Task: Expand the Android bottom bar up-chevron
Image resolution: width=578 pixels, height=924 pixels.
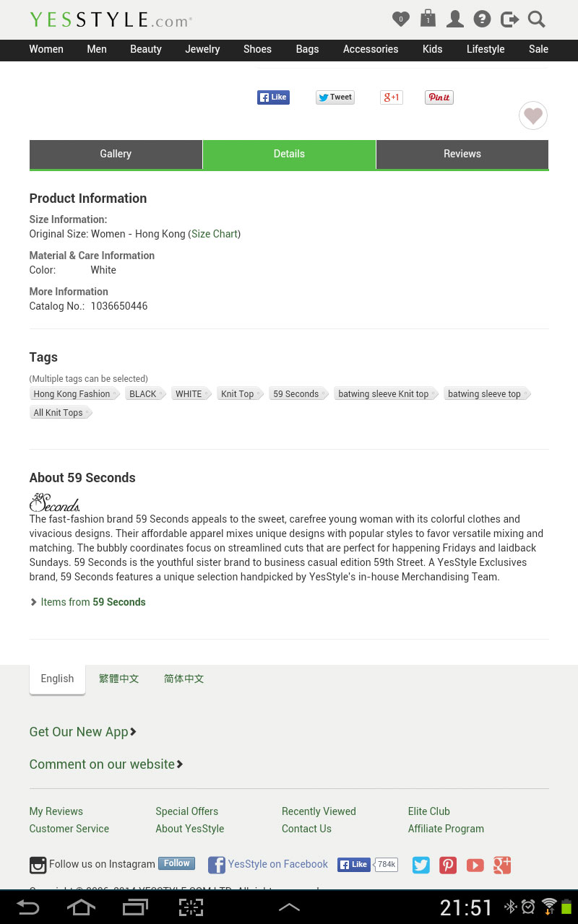Action: (289, 907)
